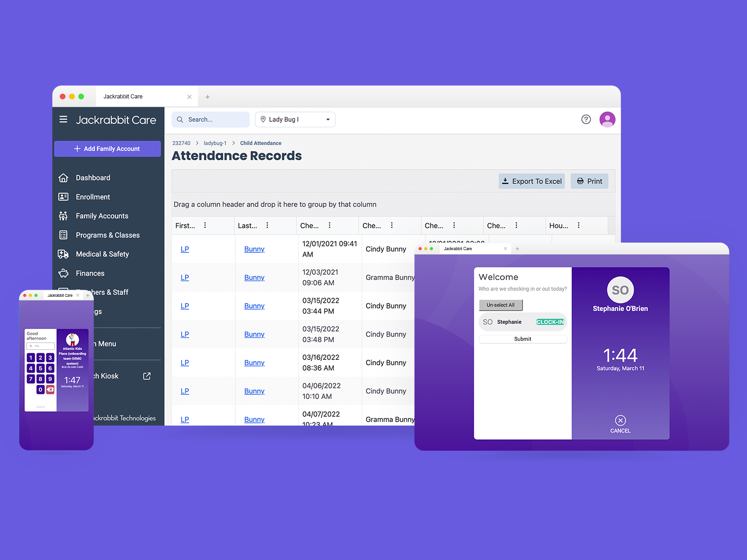Click the Dashboard home icon

click(63, 178)
